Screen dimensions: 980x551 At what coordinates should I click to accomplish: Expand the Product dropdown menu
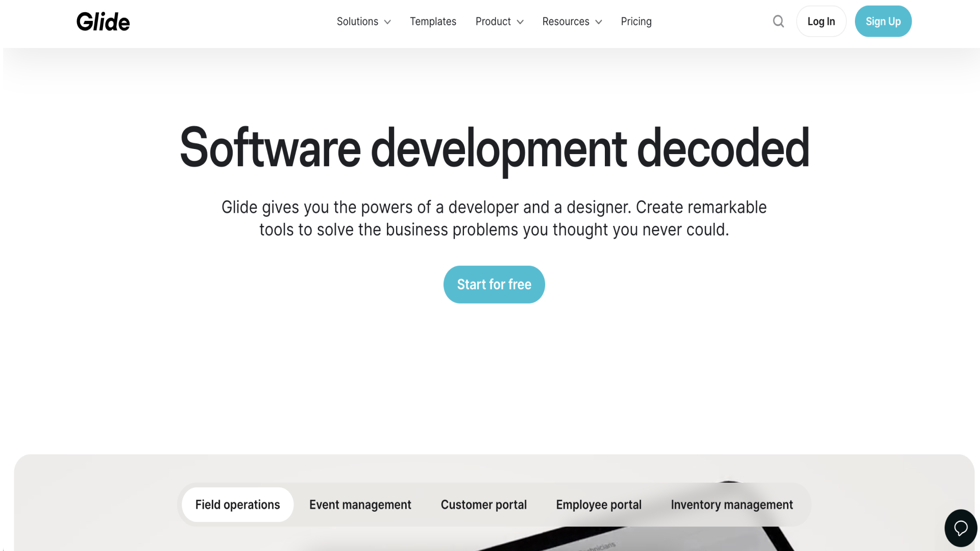click(499, 21)
